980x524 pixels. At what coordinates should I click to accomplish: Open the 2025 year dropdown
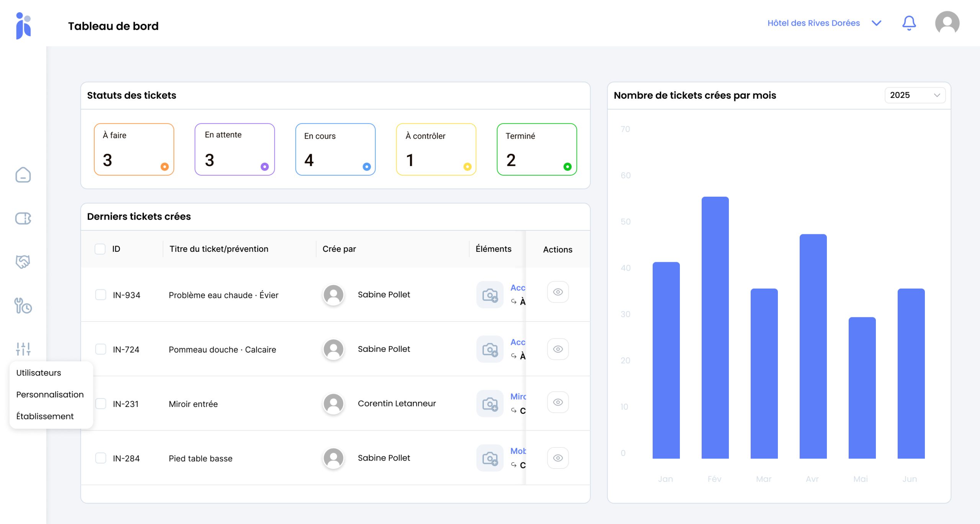click(915, 95)
